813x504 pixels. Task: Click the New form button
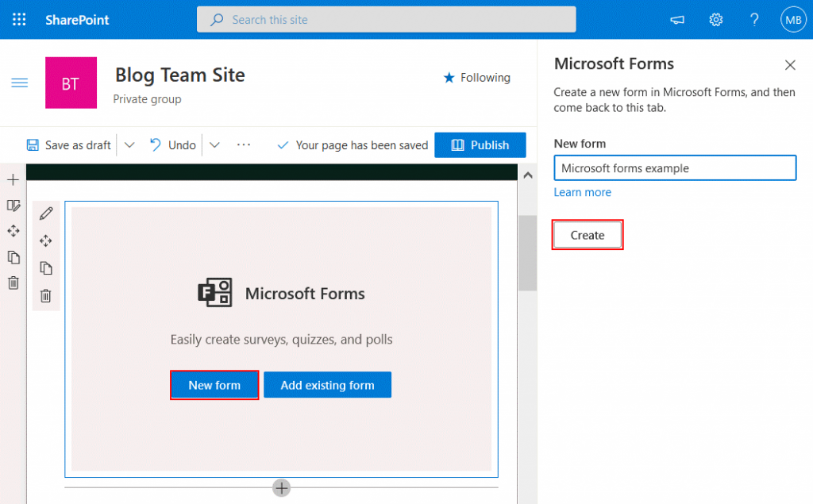[x=214, y=384]
